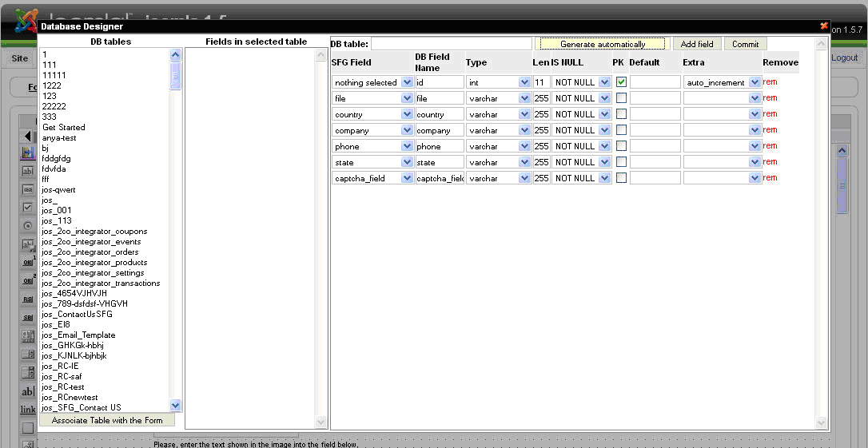Click the 'SB' submit button element icon
This screenshot has width=868, height=448.
pyautogui.click(x=28, y=318)
